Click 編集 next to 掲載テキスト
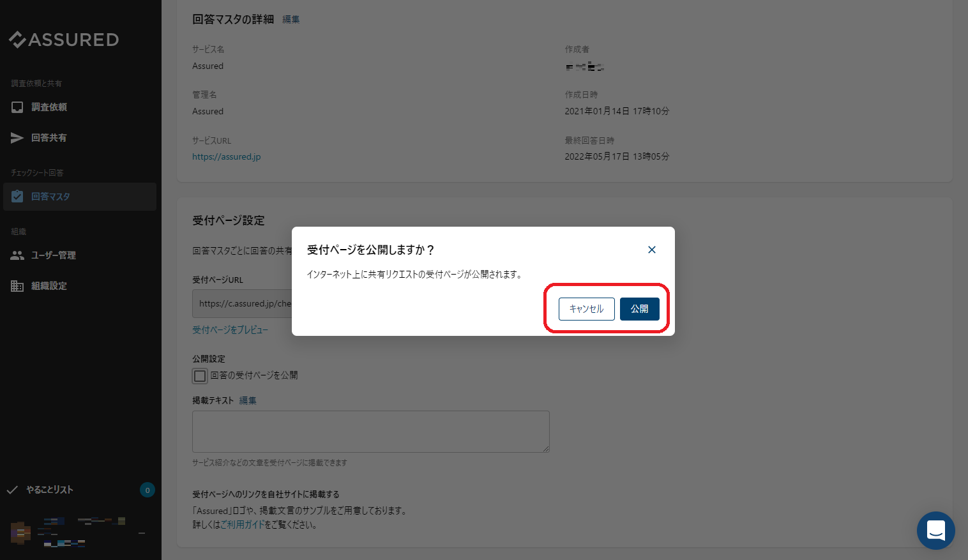Screen dimensions: 968x560 coord(248,401)
